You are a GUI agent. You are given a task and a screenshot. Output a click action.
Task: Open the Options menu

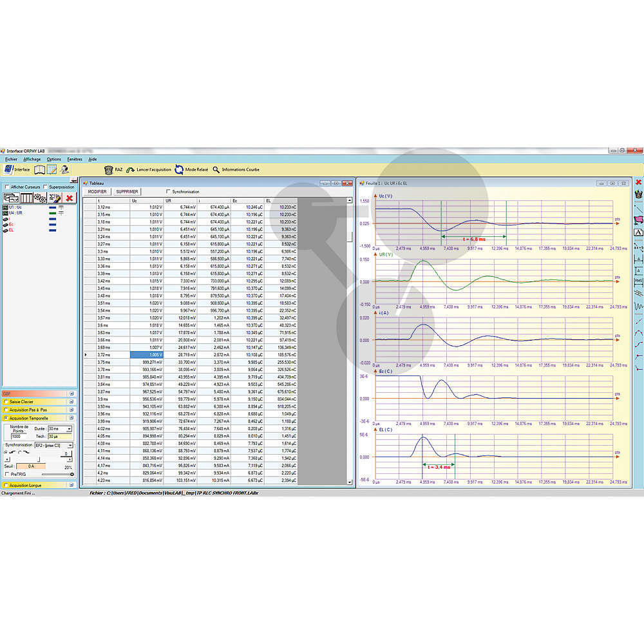[x=54, y=159]
